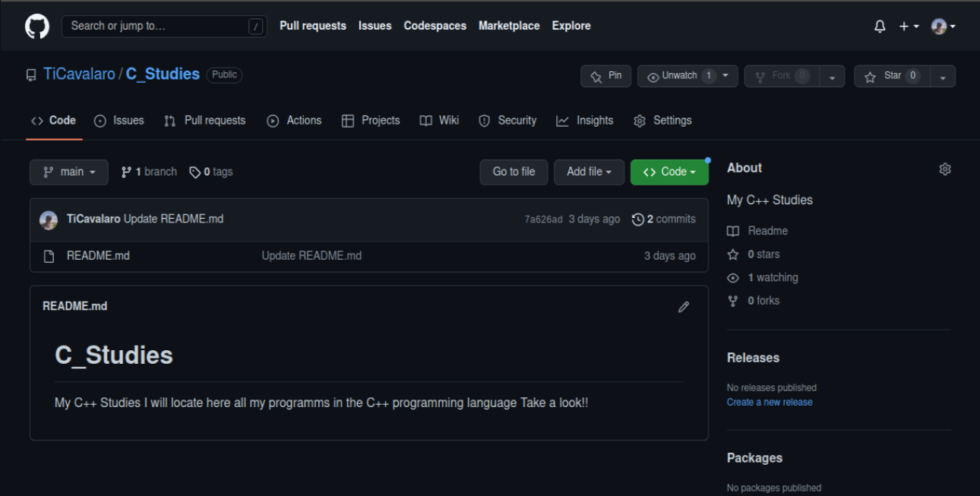
Task: Open Codespaces from the top navigation
Action: [x=435, y=26]
